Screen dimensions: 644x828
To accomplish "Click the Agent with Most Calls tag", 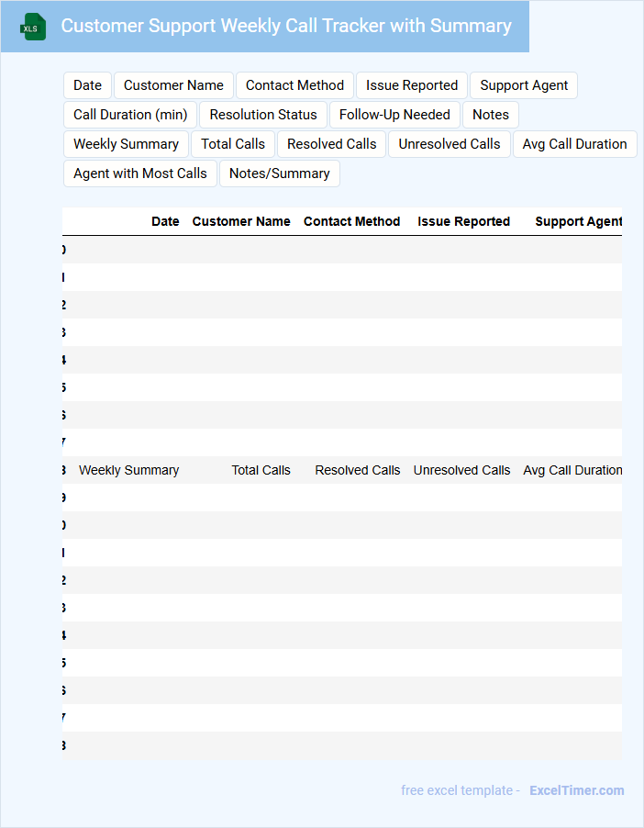I will (x=140, y=173).
